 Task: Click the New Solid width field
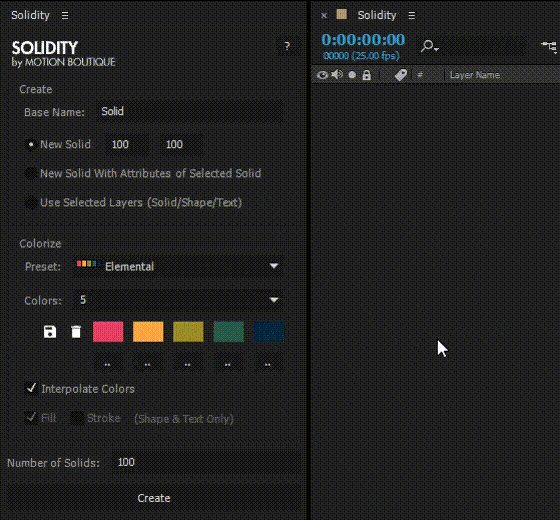[x=127, y=144]
